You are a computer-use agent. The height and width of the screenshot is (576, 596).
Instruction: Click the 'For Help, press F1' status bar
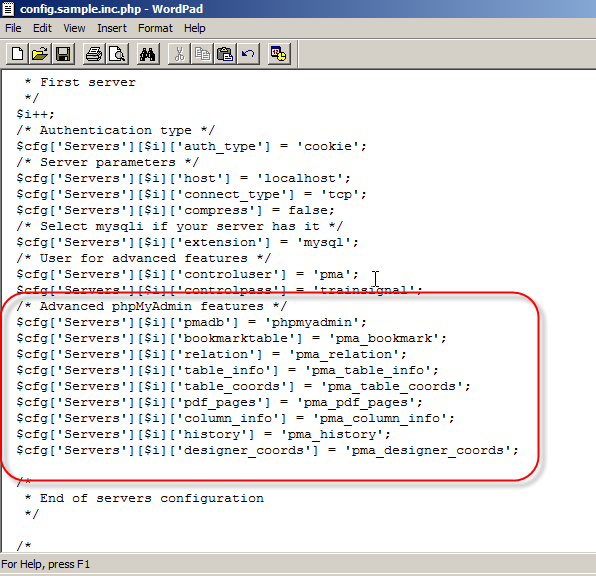click(46, 564)
